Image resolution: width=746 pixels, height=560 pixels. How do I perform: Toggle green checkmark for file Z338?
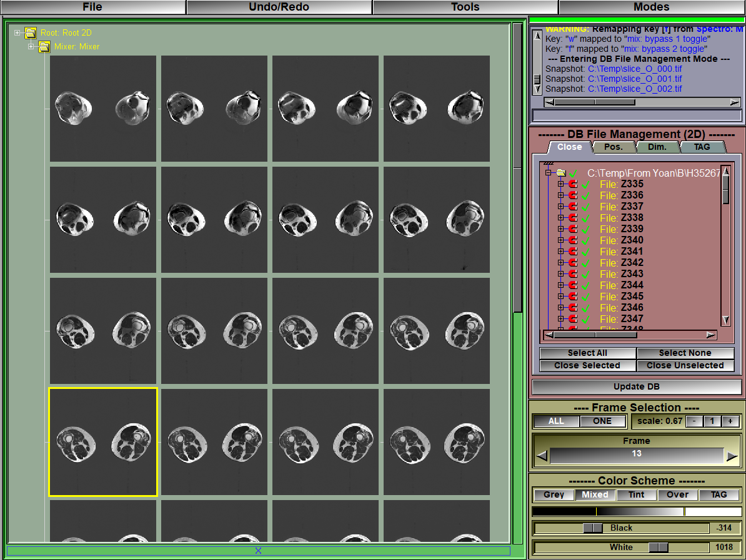point(585,218)
